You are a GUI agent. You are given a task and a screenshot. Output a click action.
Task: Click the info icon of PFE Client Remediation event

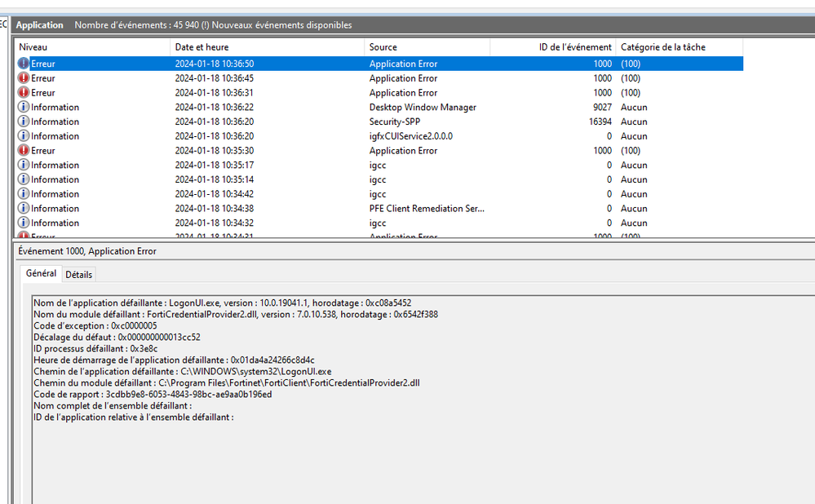pyautogui.click(x=24, y=208)
